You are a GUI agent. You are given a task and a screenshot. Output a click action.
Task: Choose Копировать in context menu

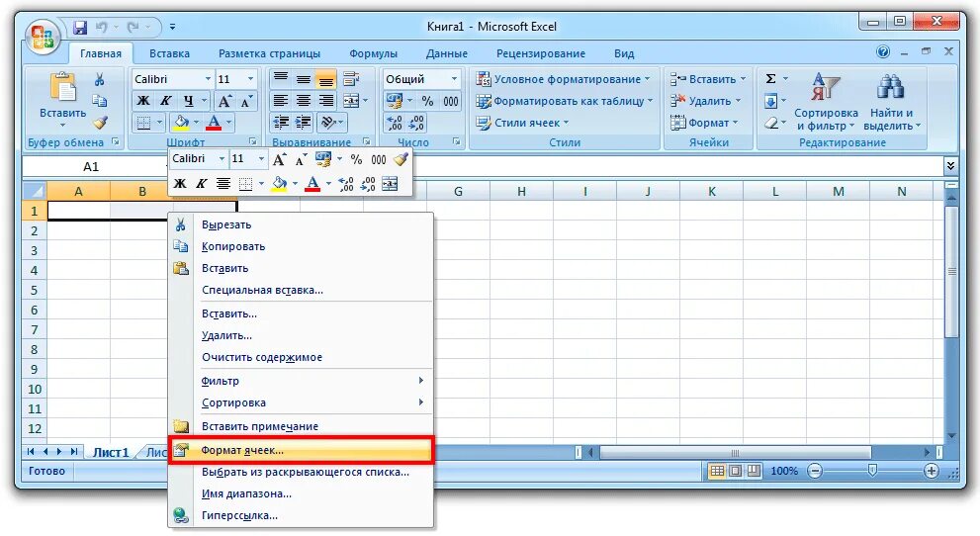(301, 246)
